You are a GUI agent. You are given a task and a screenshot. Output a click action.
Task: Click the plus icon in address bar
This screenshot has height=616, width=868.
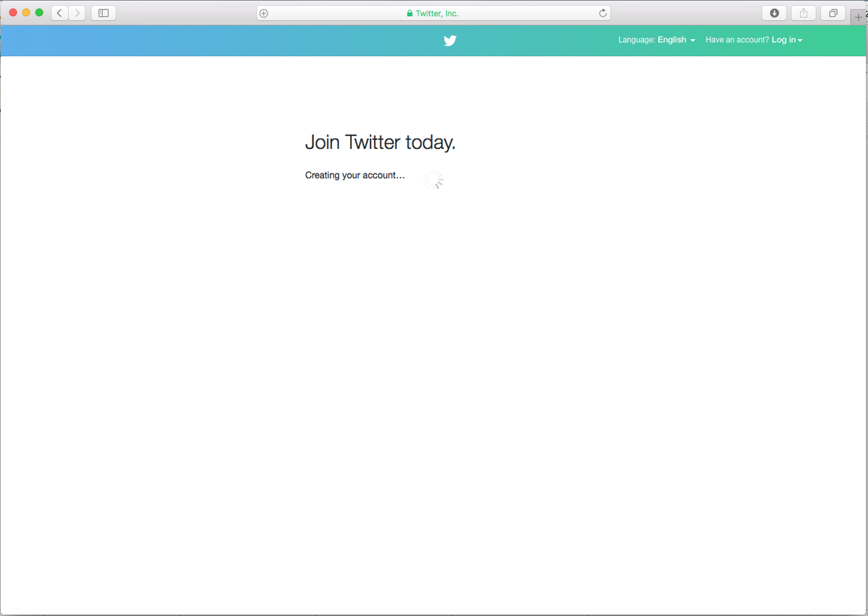[x=264, y=13]
